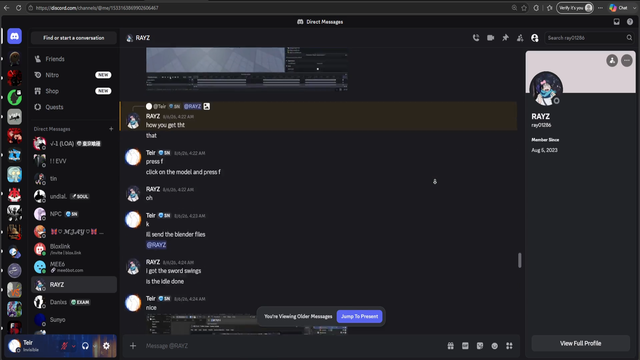Open user settings gear
Screen dimensions: 640x360
[106, 346]
